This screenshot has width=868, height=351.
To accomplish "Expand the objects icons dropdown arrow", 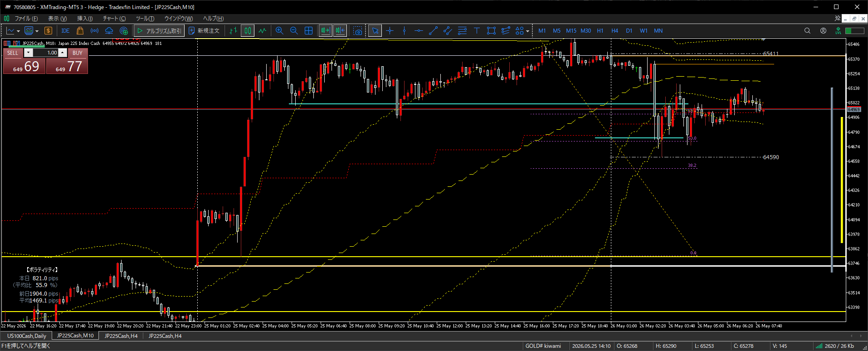I will (x=527, y=31).
